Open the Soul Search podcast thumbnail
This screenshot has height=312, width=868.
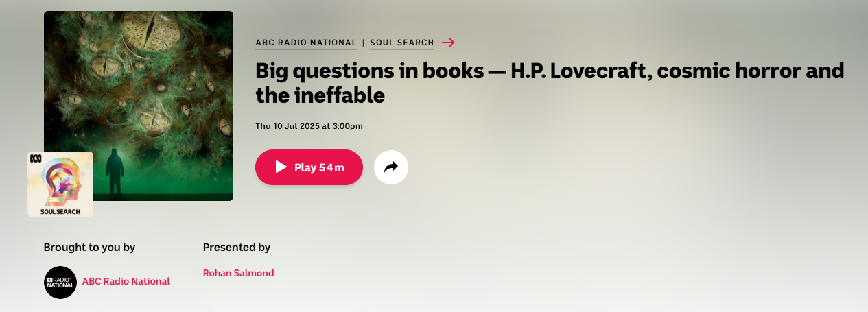(x=60, y=184)
